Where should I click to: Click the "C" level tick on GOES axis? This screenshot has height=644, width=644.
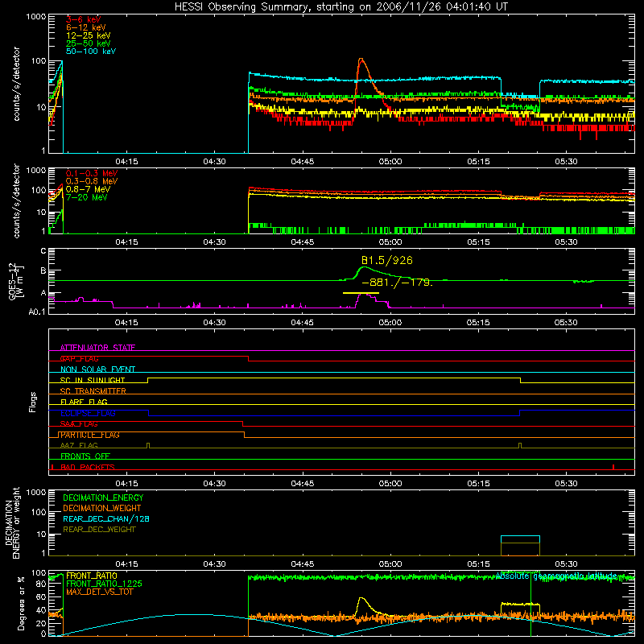tap(43, 251)
